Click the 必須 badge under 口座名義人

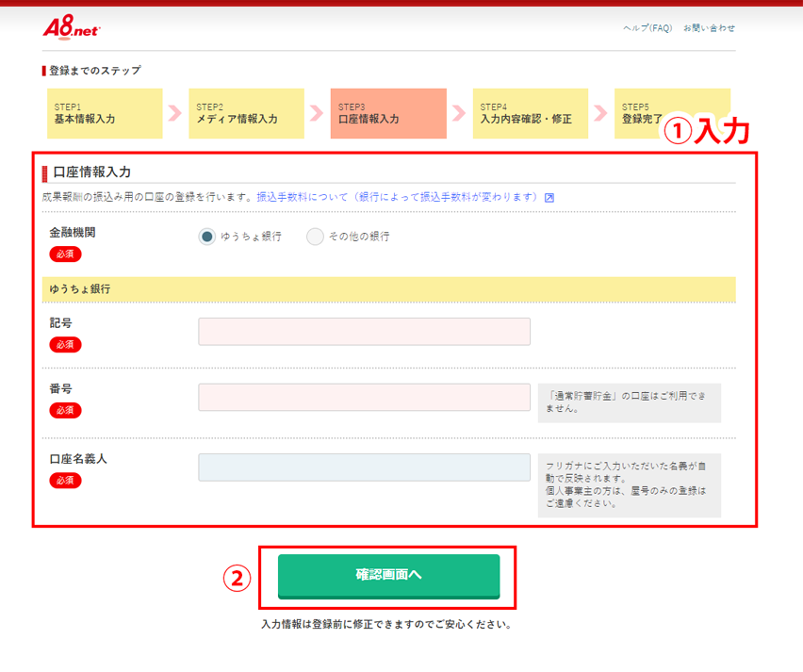coord(65,480)
